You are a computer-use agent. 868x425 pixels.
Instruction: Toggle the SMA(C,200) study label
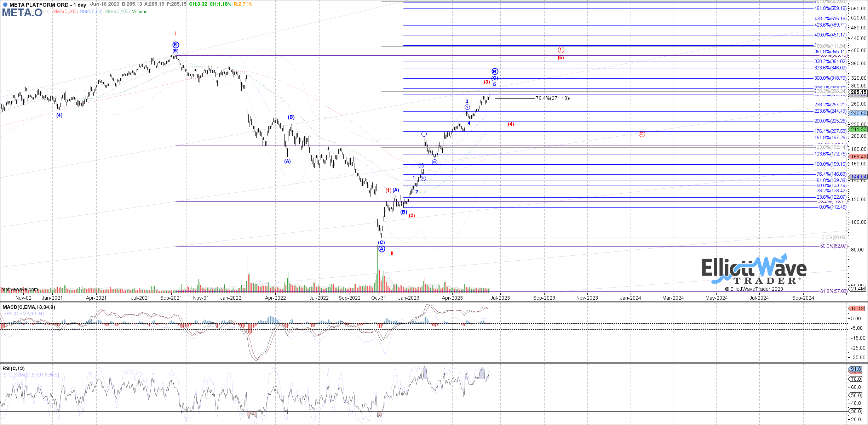(x=65, y=12)
